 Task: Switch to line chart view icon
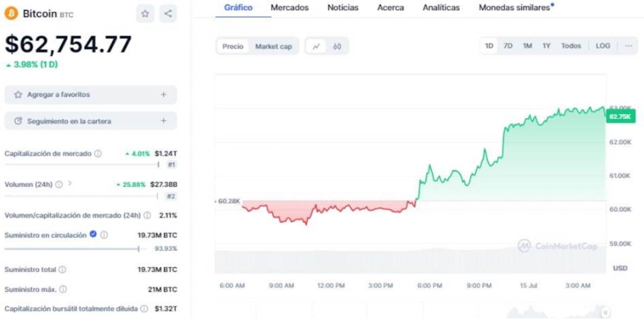pyautogui.click(x=316, y=46)
